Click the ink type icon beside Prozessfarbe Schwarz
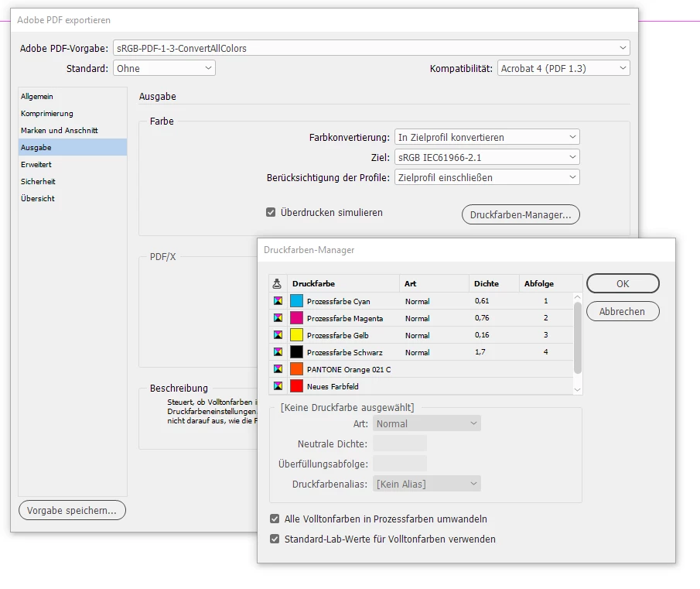Viewport: 700px width, 589px height. tap(278, 352)
